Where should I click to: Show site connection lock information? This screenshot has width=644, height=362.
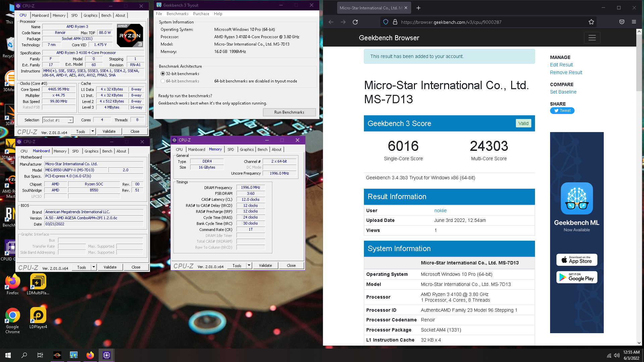point(395,22)
